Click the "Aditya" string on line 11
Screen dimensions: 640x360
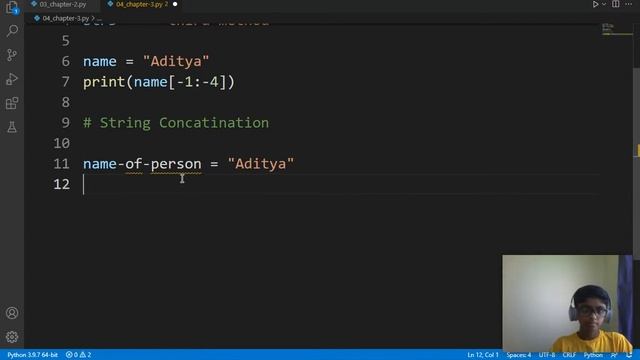click(x=261, y=164)
